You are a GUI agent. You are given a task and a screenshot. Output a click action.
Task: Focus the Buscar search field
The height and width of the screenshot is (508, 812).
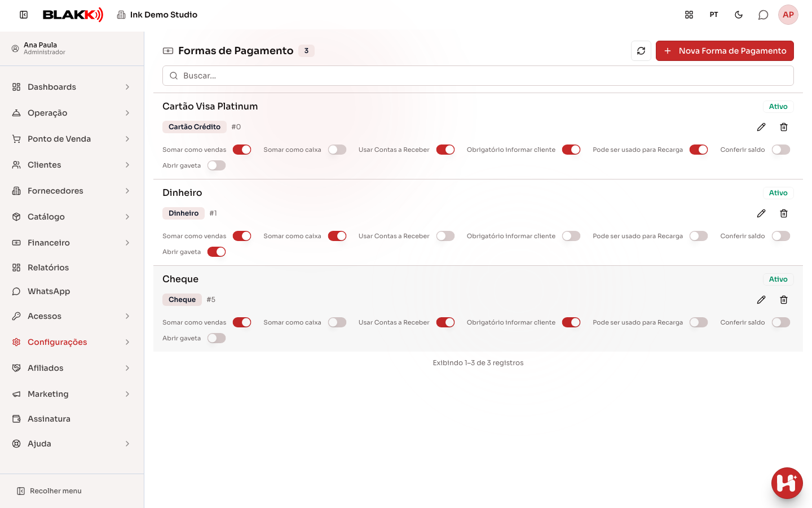[478, 76]
